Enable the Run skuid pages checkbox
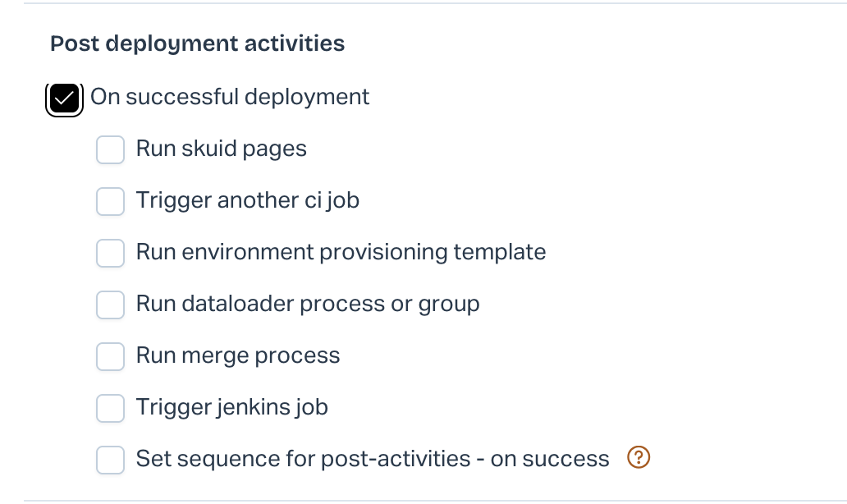 pos(110,150)
